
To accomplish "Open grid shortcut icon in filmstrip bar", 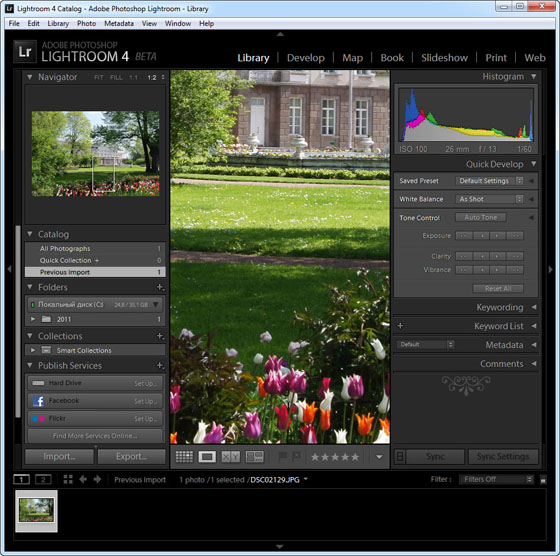I will pos(68,479).
